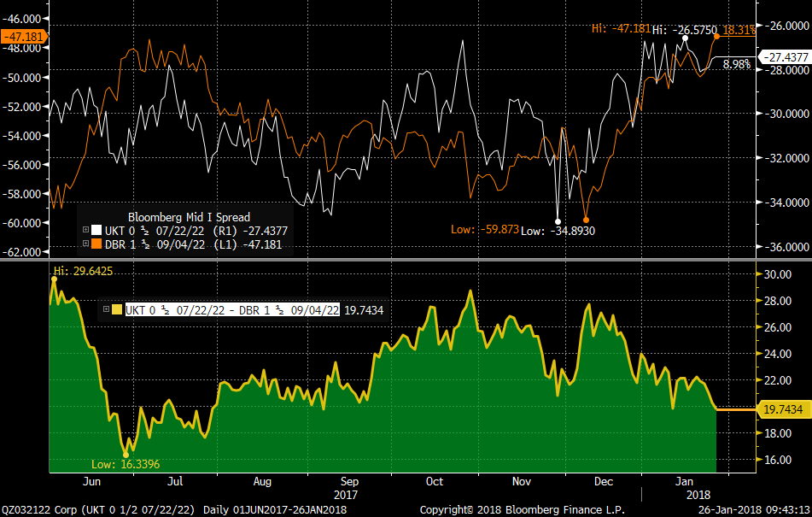Click the 'Nov' month label on the time axis
This screenshot has width=812, height=517.
(x=522, y=481)
